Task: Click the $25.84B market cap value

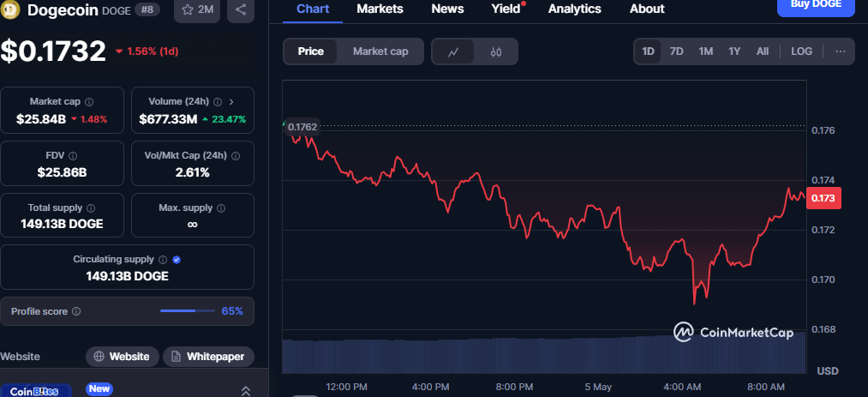Action: (x=40, y=118)
